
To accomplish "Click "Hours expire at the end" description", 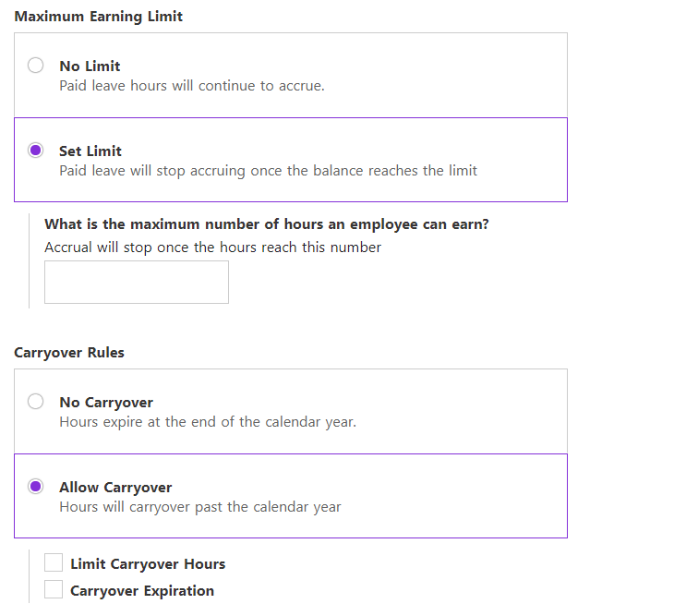I will [208, 422].
